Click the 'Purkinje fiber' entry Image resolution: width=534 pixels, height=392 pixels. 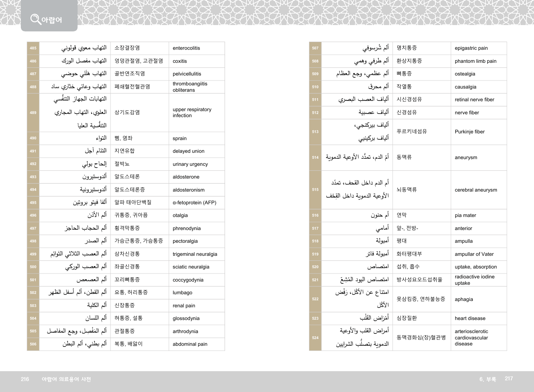[469, 132]
